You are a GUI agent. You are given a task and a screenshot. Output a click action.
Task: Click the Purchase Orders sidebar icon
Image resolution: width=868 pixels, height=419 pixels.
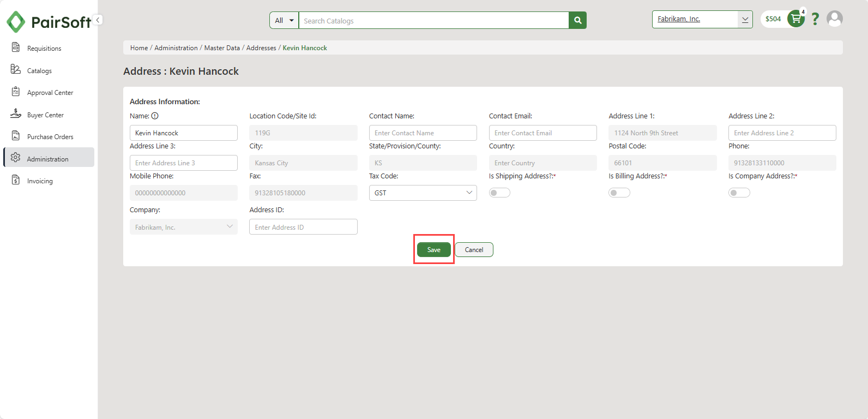coord(16,136)
